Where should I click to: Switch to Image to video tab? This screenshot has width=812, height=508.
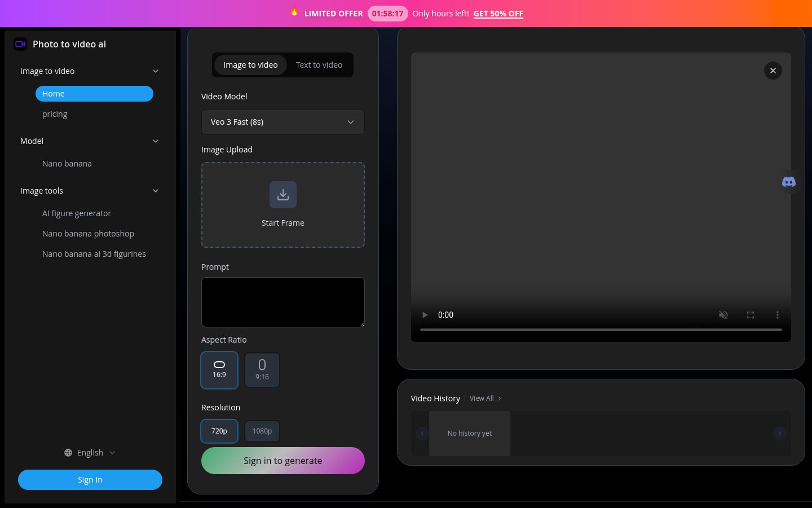click(x=250, y=65)
